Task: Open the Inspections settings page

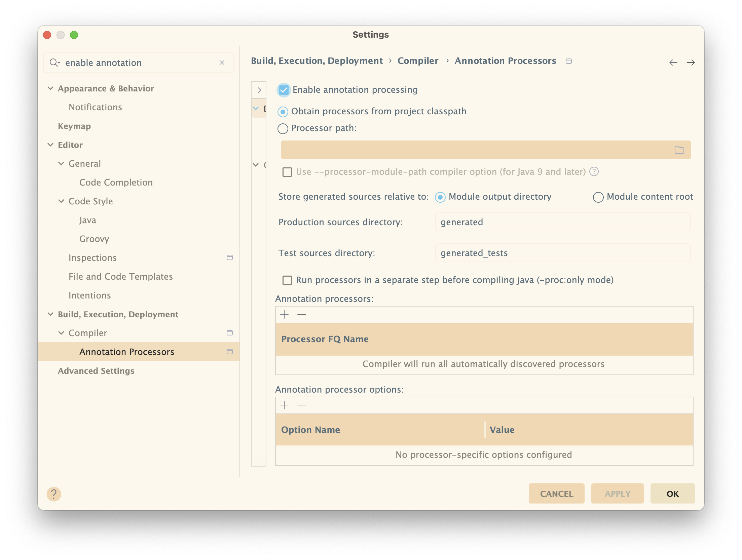Action: (92, 257)
